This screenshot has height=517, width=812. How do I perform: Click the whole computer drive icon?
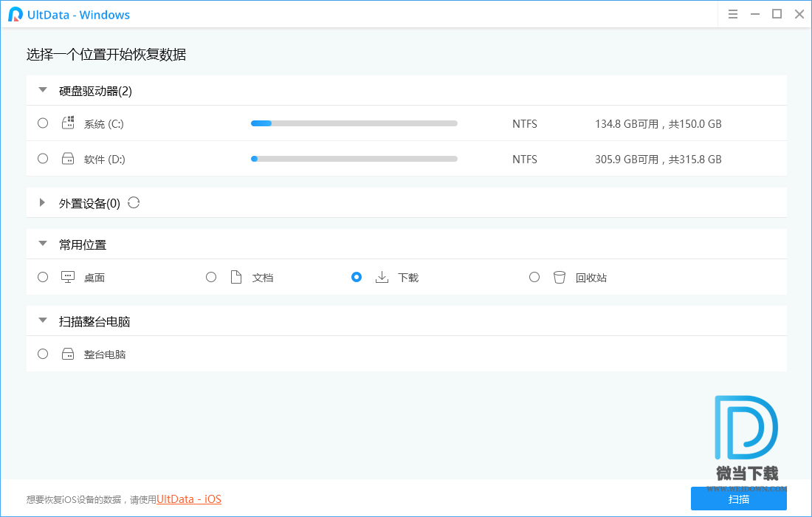click(x=68, y=354)
